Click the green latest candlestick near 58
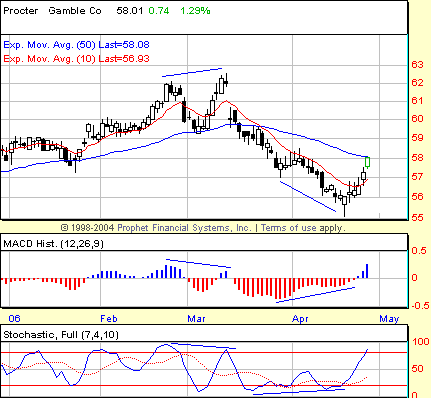The image size is (431, 398). point(367,162)
